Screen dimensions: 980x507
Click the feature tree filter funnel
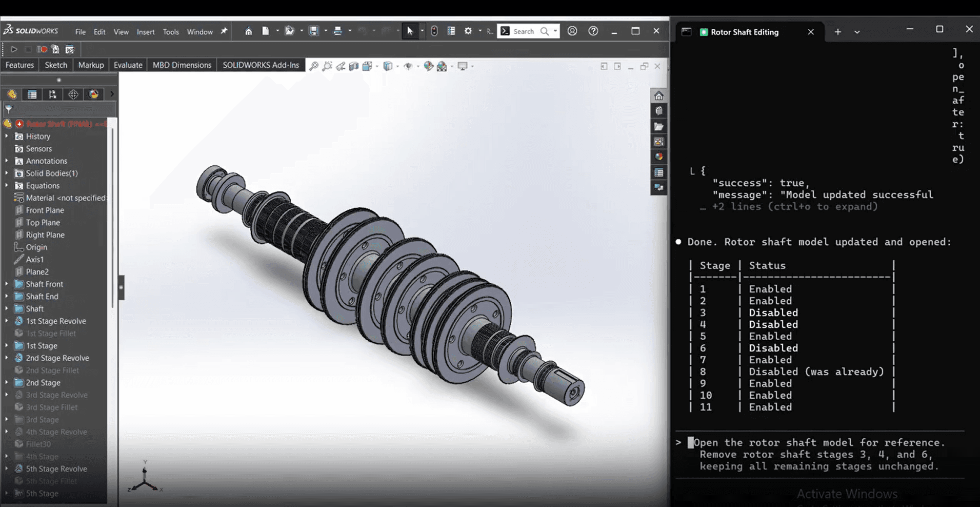click(x=9, y=109)
